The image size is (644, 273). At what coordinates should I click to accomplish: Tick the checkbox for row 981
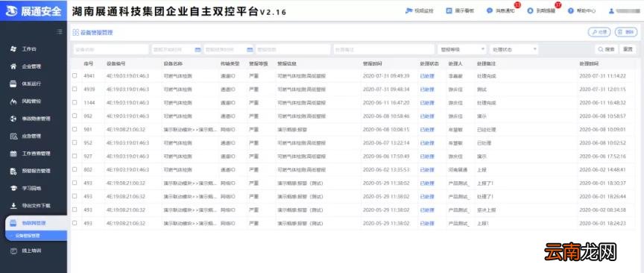point(75,129)
